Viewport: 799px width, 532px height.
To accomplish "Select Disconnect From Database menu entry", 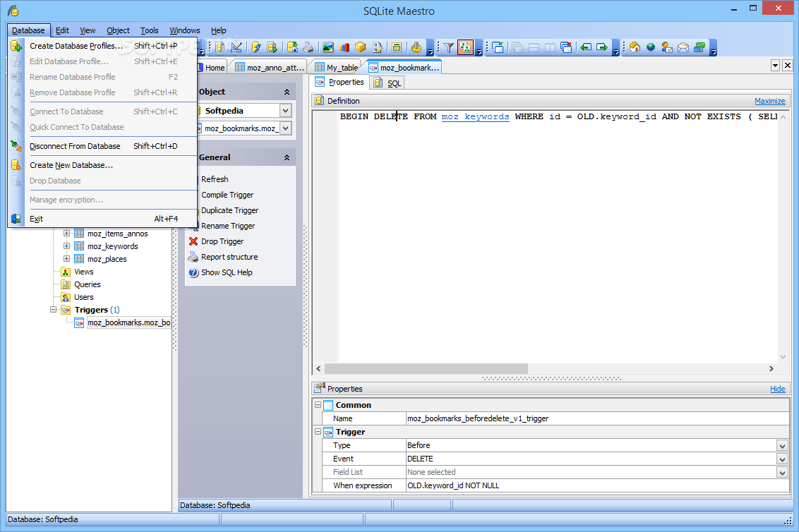I will 102,146.
